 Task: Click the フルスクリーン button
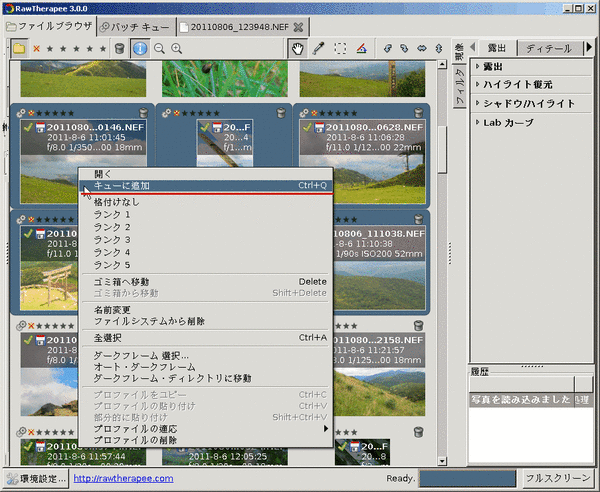(558, 478)
